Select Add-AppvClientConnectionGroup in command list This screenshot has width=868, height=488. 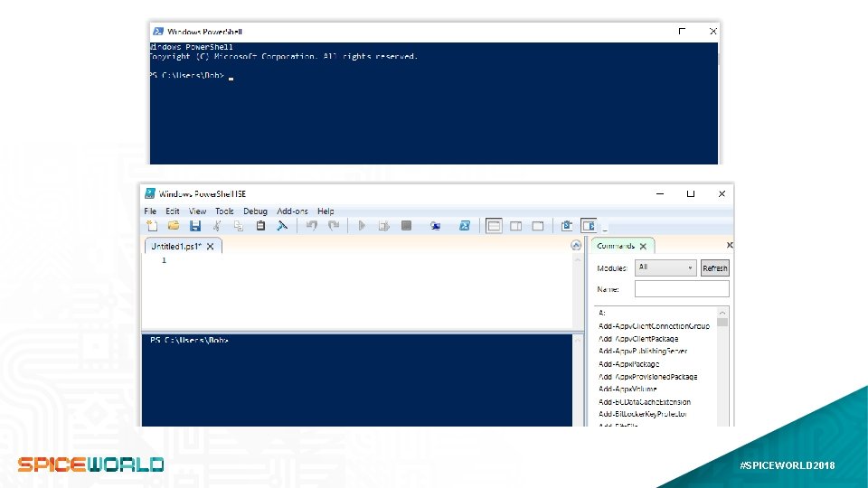654,326
